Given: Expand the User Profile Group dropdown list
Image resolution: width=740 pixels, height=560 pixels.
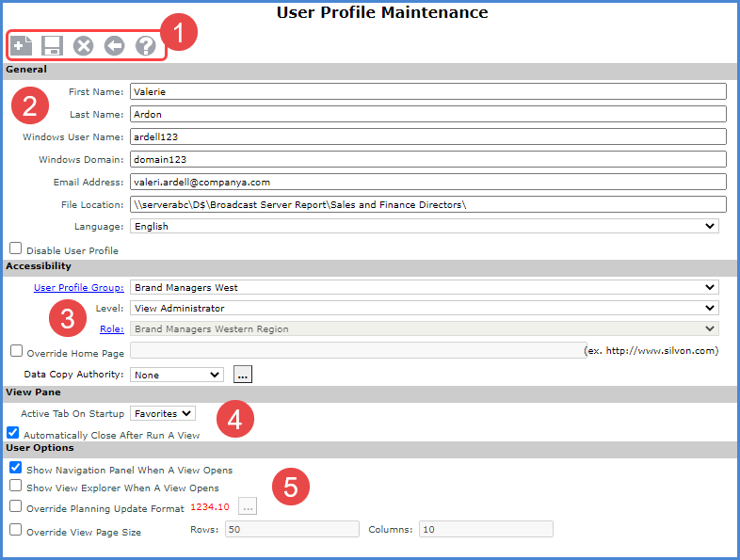Looking at the screenshot, I should point(424,288).
